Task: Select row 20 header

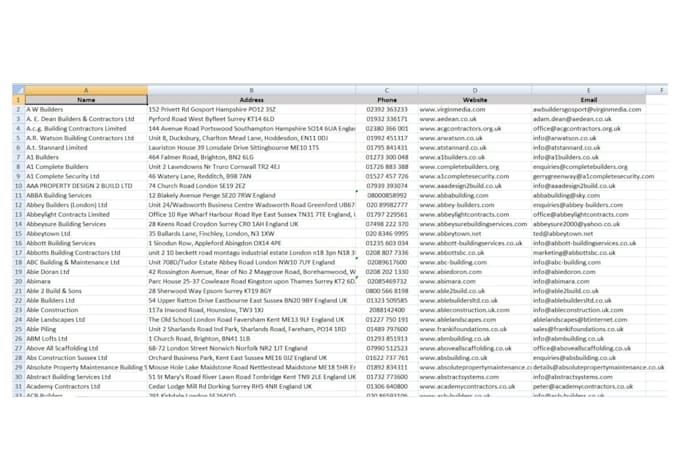Action: [x=18, y=281]
